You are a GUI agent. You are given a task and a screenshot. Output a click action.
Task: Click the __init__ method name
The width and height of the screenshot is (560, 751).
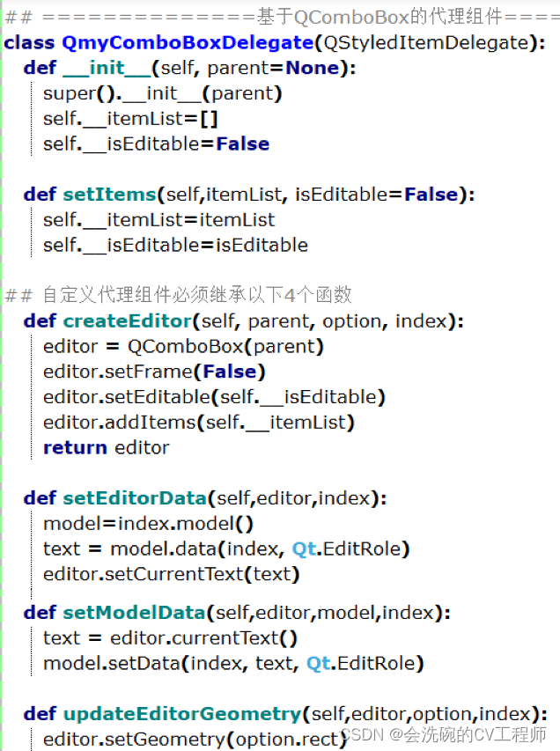point(107,68)
